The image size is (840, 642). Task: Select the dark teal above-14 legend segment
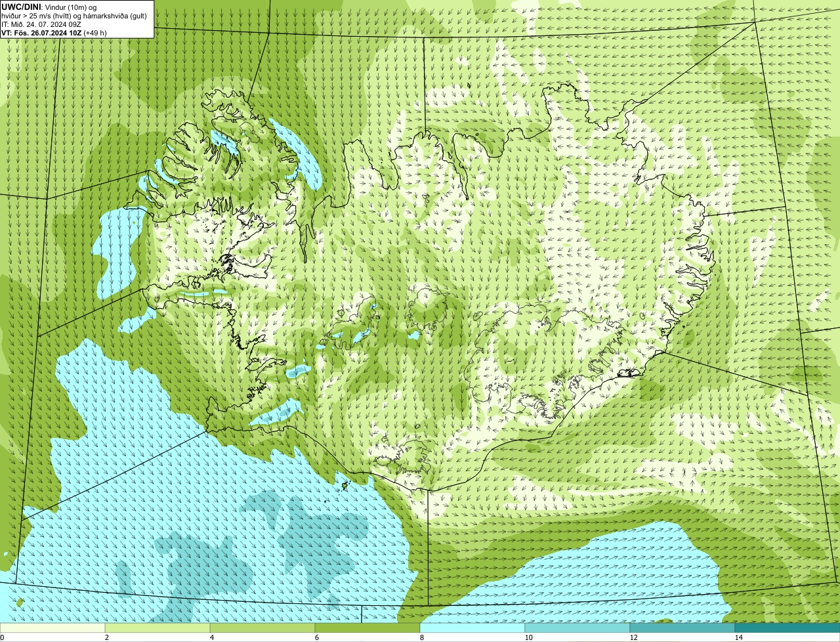[787, 628]
